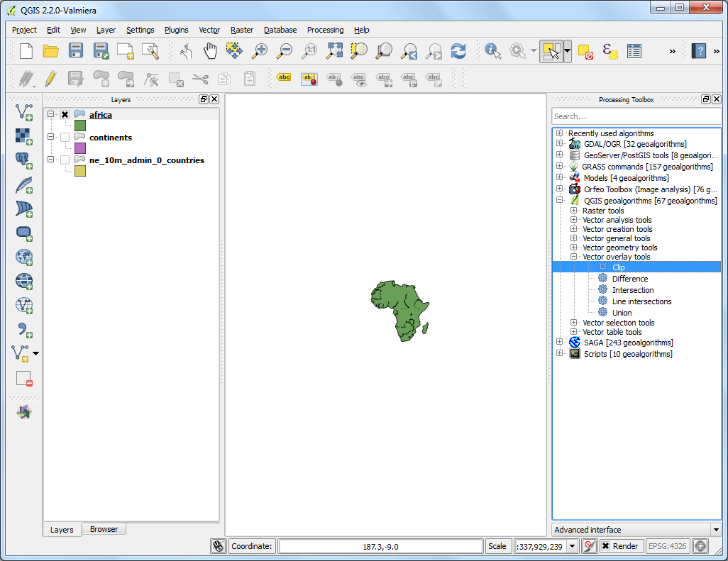Click the Add Vector Layer icon
The image size is (728, 561).
(23, 112)
